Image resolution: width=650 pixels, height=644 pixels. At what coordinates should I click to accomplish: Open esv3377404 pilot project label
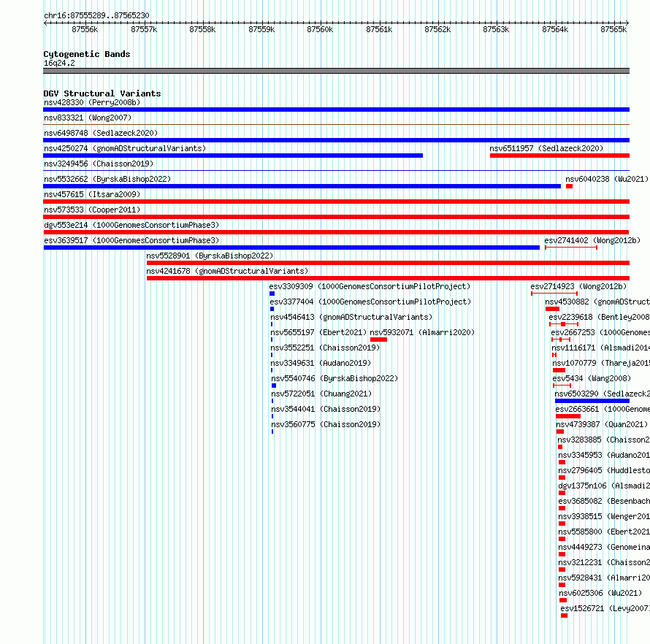(x=370, y=302)
